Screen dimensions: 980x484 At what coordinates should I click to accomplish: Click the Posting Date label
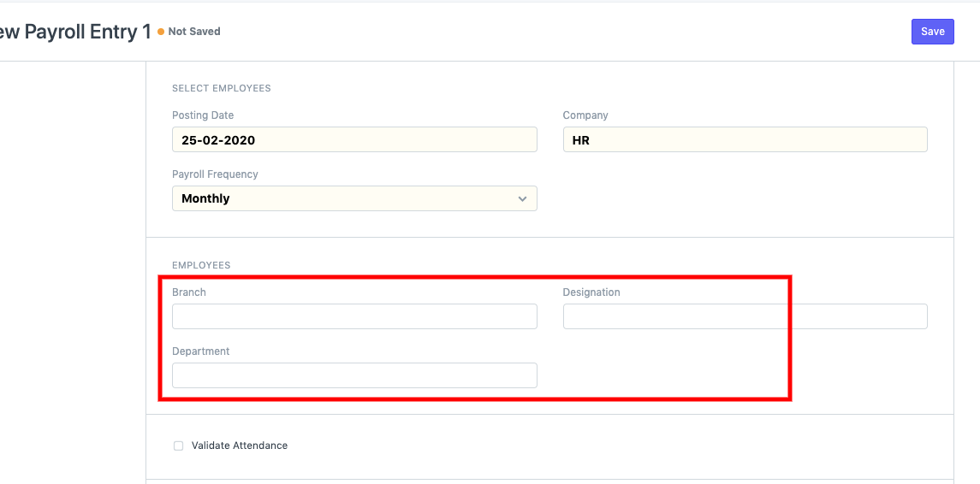[x=203, y=115]
